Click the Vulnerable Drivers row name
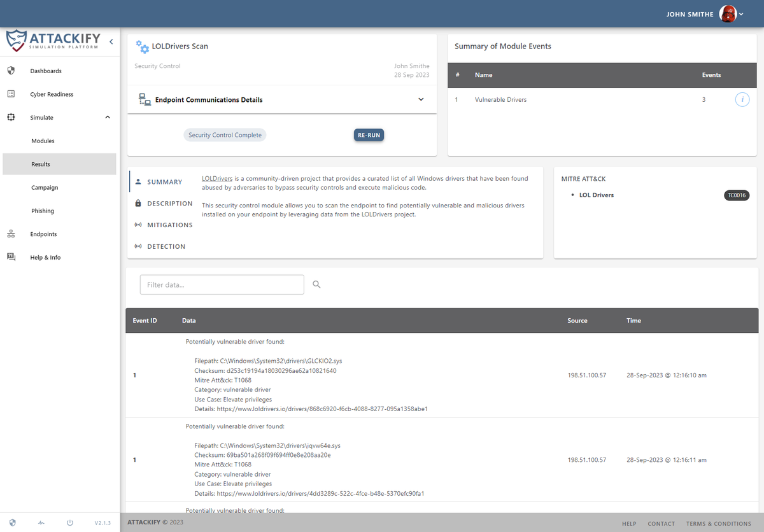This screenshot has width=764, height=532. coord(501,99)
